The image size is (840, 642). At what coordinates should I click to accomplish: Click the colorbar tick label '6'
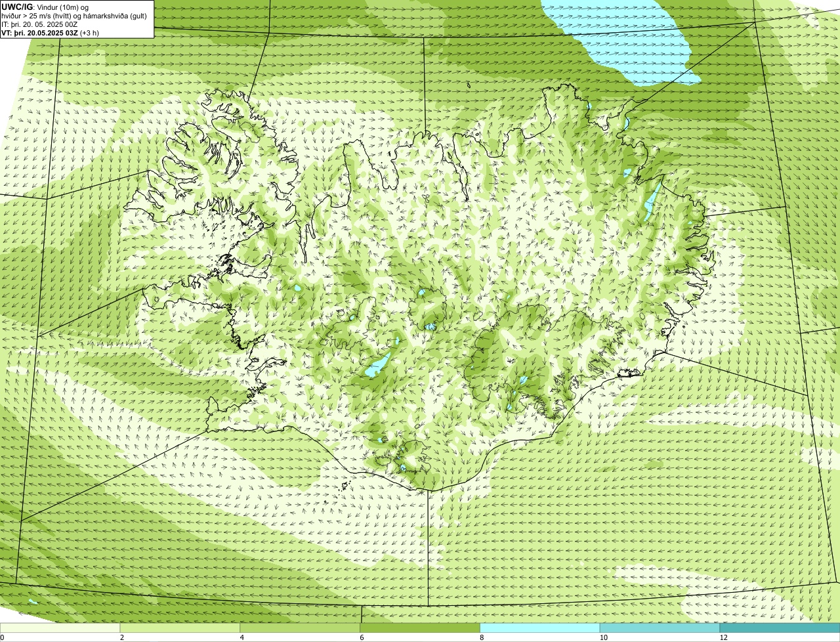pyautogui.click(x=362, y=637)
